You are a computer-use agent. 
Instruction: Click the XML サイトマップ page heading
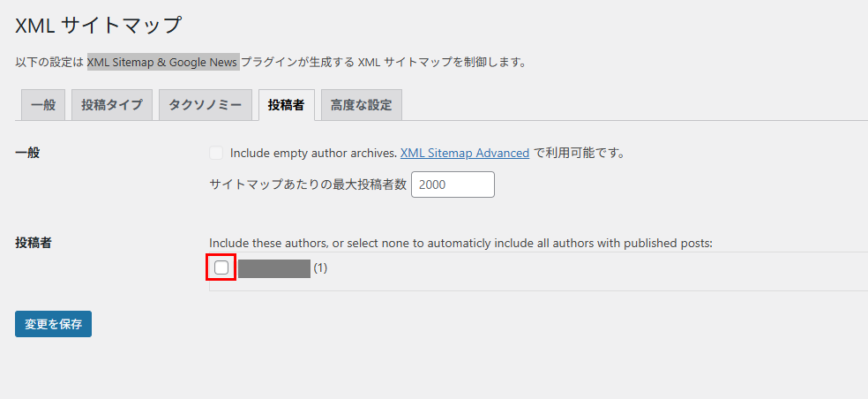pyautogui.click(x=98, y=25)
